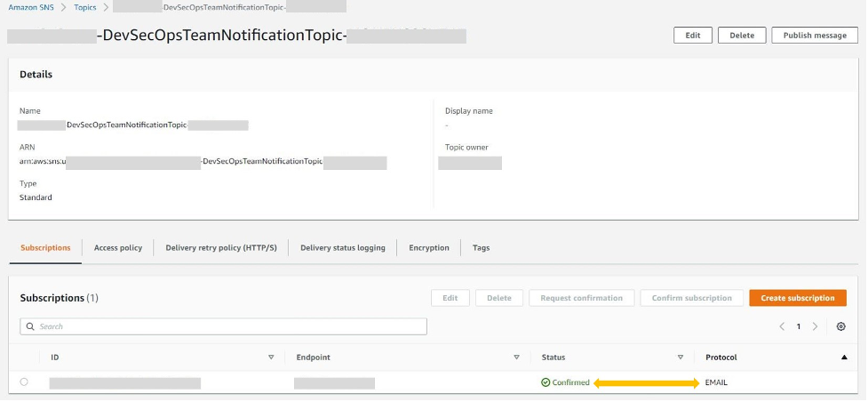The width and height of the screenshot is (868, 402).
Task: Click the search magnifier icon
Action: (30, 327)
